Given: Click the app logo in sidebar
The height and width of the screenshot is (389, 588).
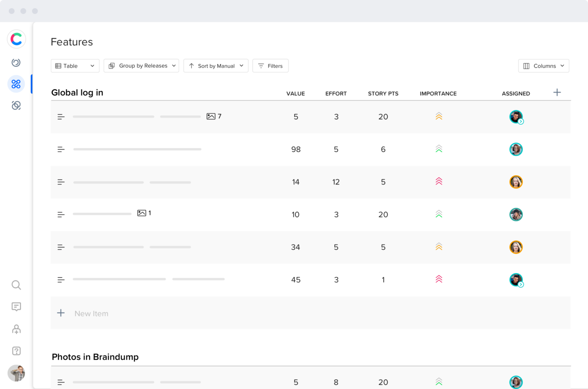Looking at the screenshot, I should tap(16, 39).
